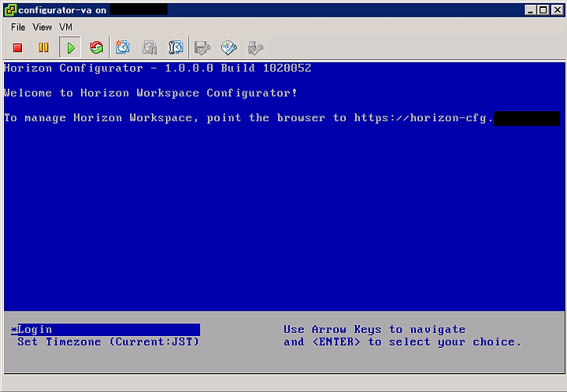Image resolution: width=567 pixels, height=392 pixels.
Task: Click the vSphere console title bar icon
Action: pos(10,10)
